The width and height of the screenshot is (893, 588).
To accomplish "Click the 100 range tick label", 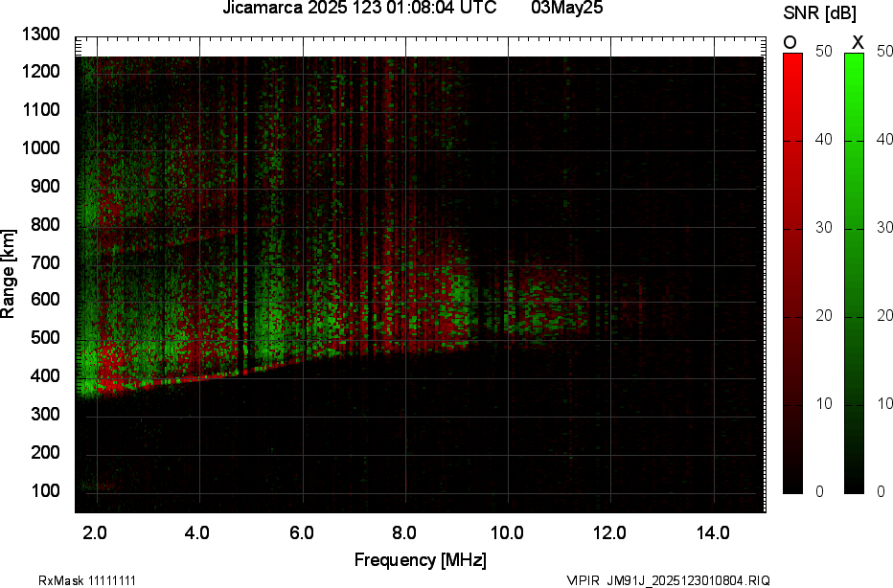I will click(x=44, y=491).
